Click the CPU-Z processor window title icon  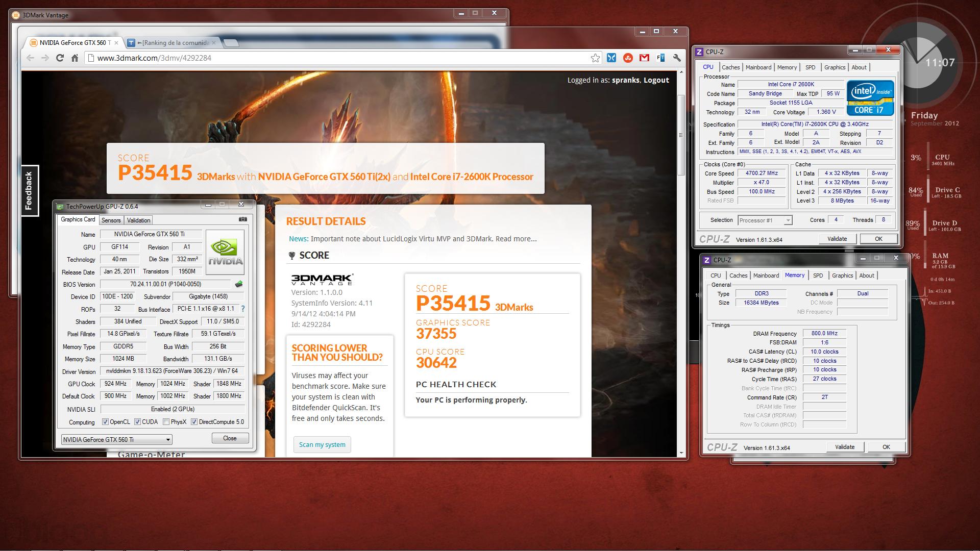point(699,52)
